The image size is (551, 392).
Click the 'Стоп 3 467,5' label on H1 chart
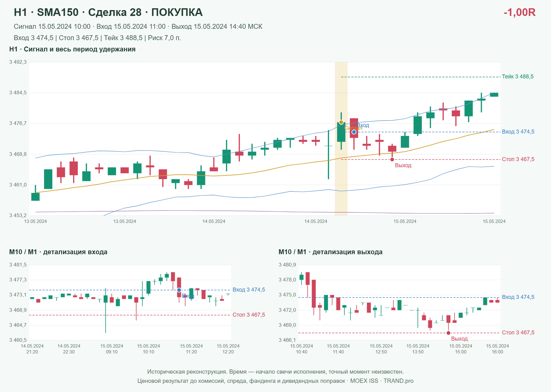(518, 159)
